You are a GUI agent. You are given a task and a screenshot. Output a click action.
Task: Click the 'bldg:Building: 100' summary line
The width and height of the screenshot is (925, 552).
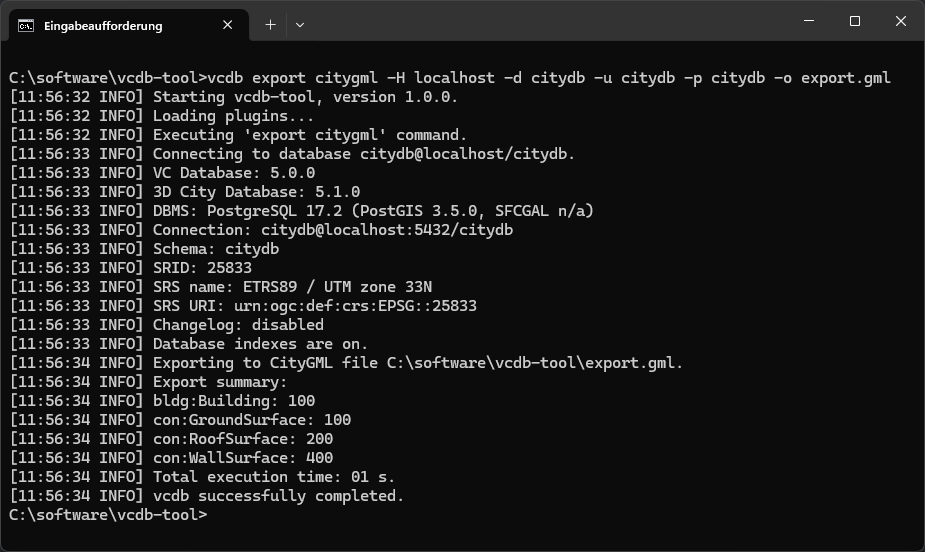pos(234,401)
